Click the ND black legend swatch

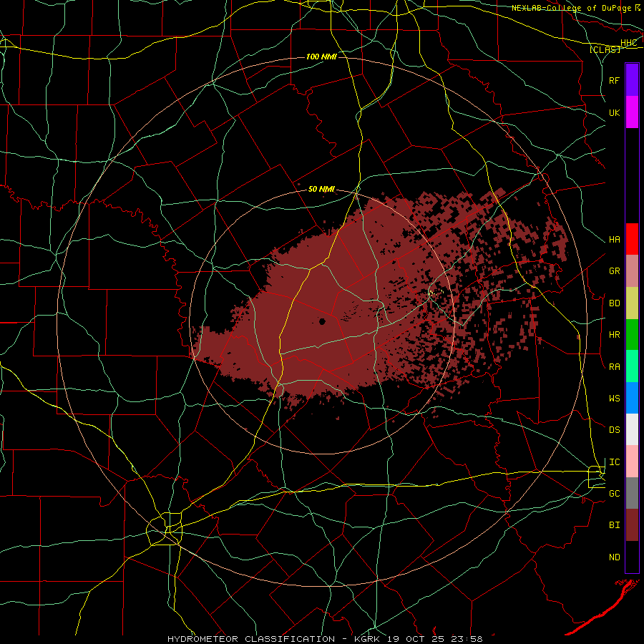point(632,557)
